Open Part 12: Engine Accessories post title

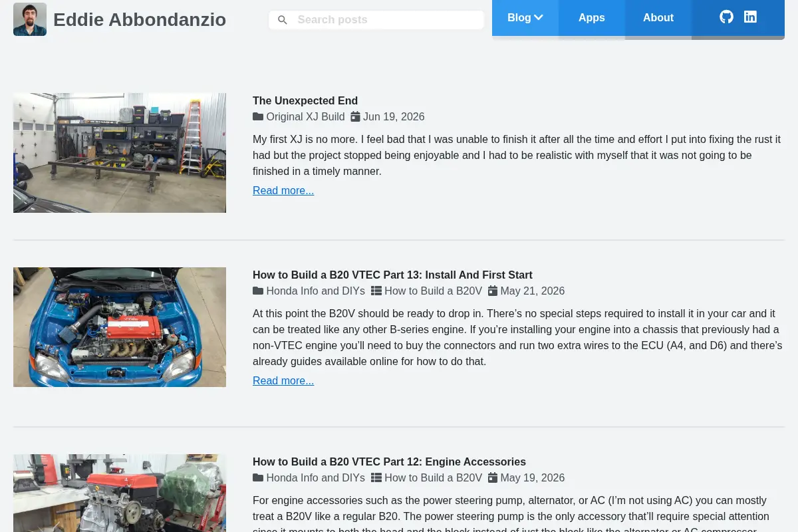[x=389, y=462]
